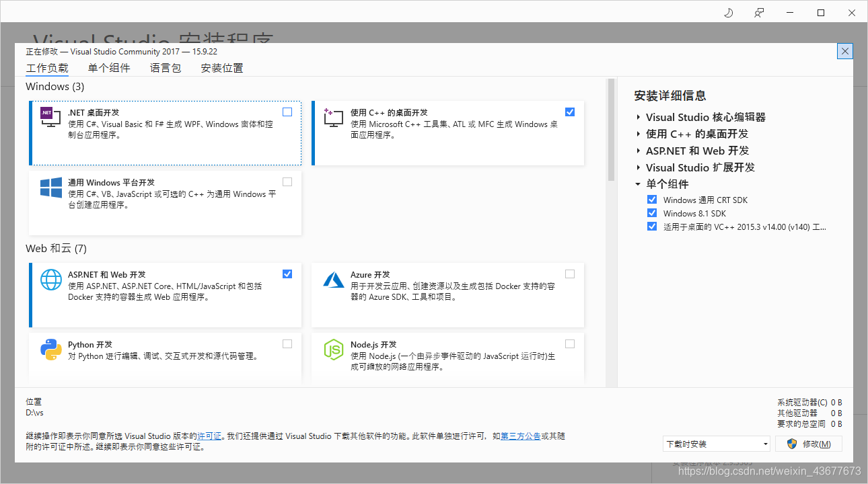Image resolution: width=868 pixels, height=484 pixels.
Task: Open the 下载时安装 dropdown
Action: tap(717, 444)
